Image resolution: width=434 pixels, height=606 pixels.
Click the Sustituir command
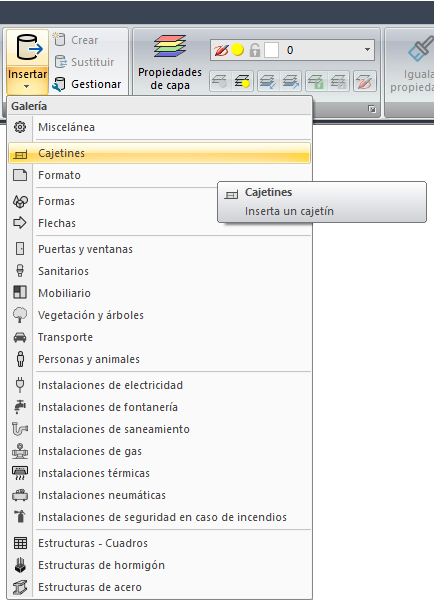click(x=84, y=62)
